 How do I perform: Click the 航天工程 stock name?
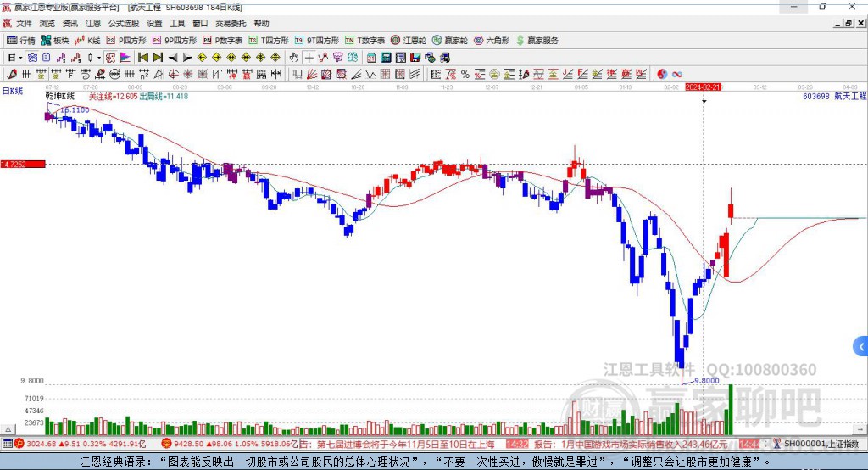850,97
